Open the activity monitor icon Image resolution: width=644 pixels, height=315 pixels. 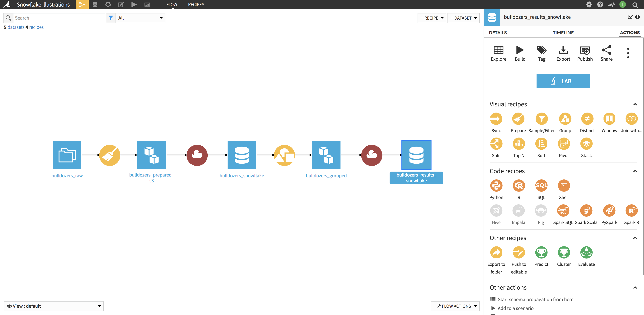click(x=612, y=4)
